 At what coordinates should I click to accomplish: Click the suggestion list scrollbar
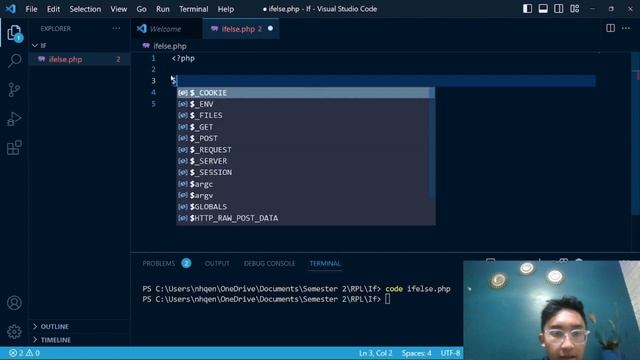[x=432, y=143]
